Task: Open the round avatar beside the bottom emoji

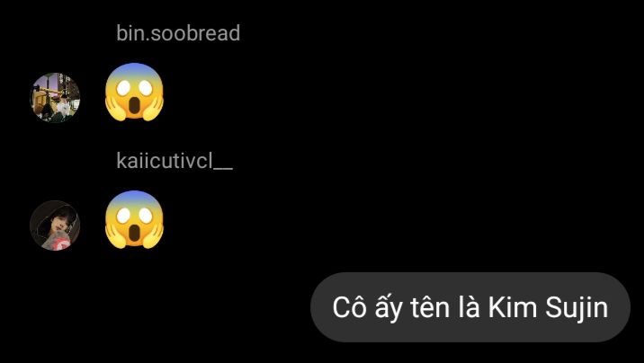Action: point(55,226)
